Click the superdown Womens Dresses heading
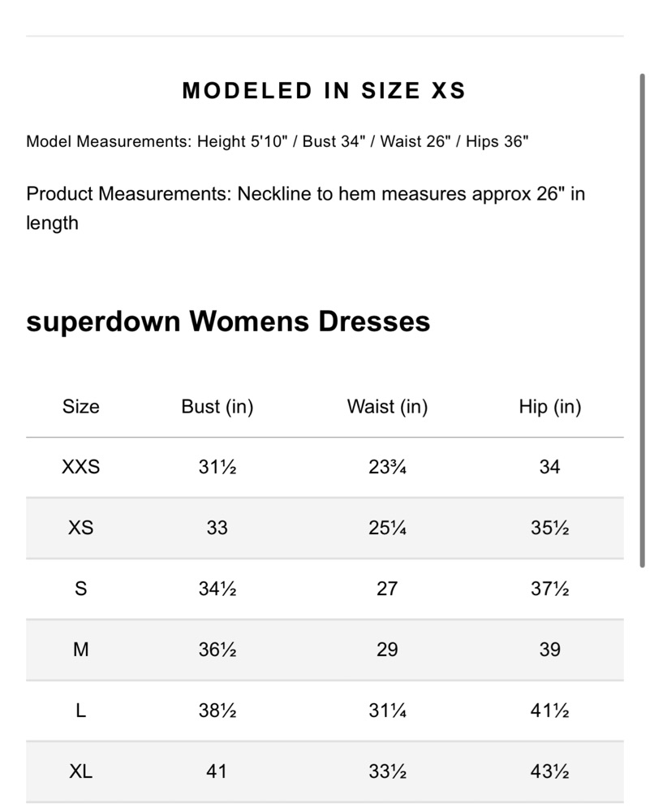This screenshot has width=650, height=812. click(228, 321)
